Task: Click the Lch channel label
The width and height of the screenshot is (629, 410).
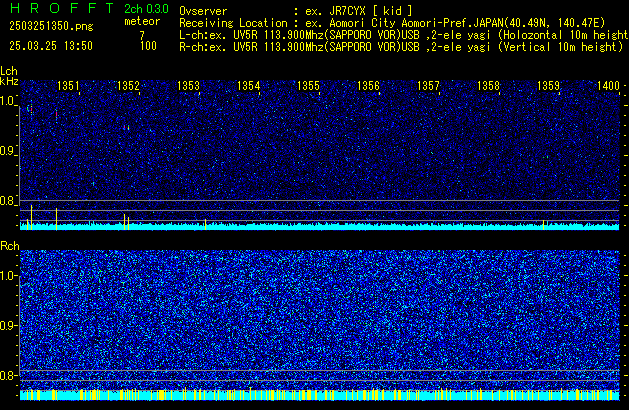Action: (9, 71)
